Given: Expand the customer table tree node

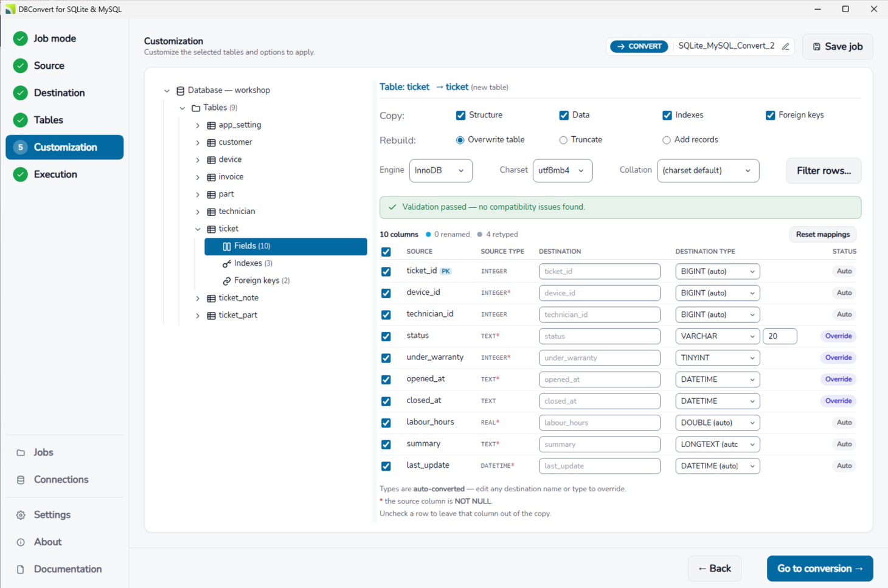Looking at the screenshot, I should coord(198,143).
